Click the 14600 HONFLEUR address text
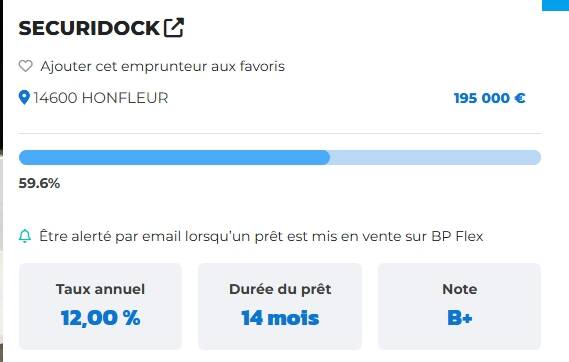The height and width of the screenshot is (362, 569). 101,98
